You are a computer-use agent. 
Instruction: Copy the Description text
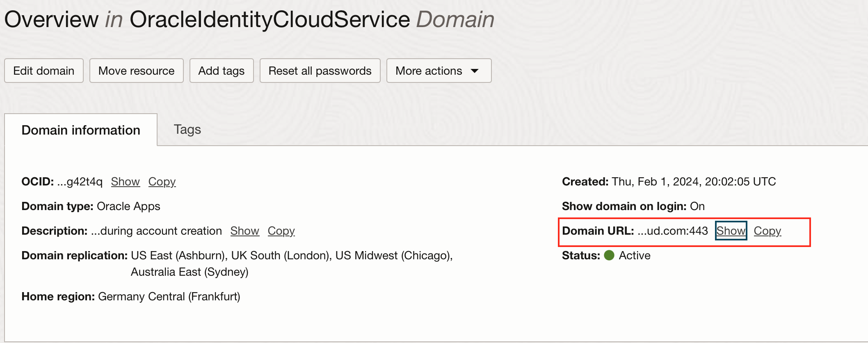[281, 231]
